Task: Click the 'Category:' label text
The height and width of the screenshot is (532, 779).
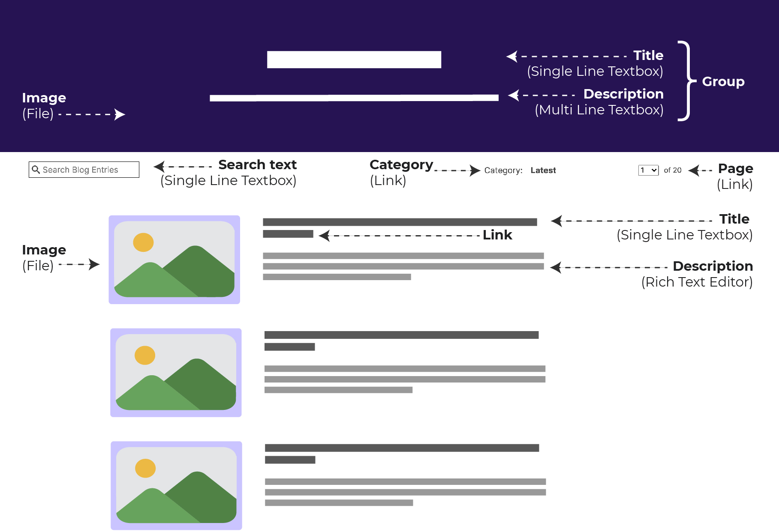Action: (503, 170)
